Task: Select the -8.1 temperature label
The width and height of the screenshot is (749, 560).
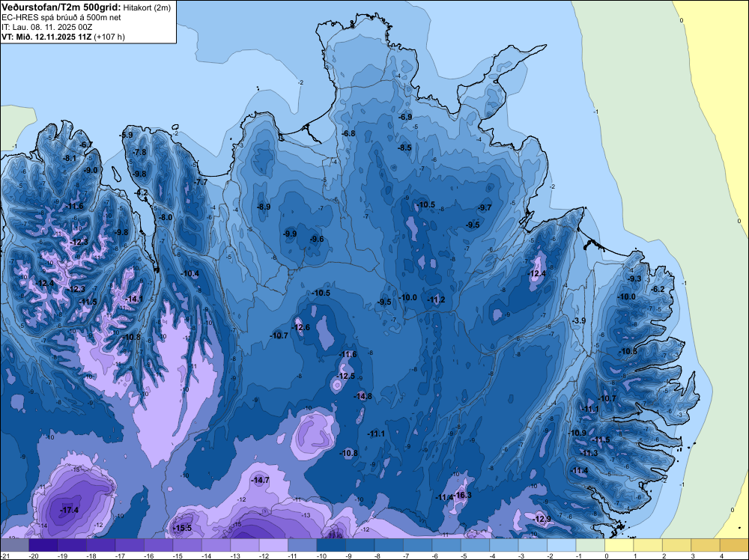Action: coord(70,159)
